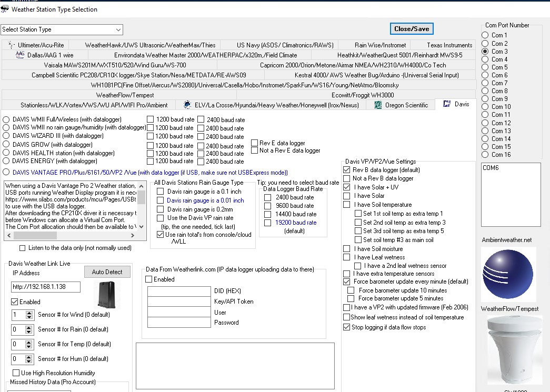The image size is (550, 392).
Task: Enable Data From Weatherlink.com checkbox
Action: (149, 279)
